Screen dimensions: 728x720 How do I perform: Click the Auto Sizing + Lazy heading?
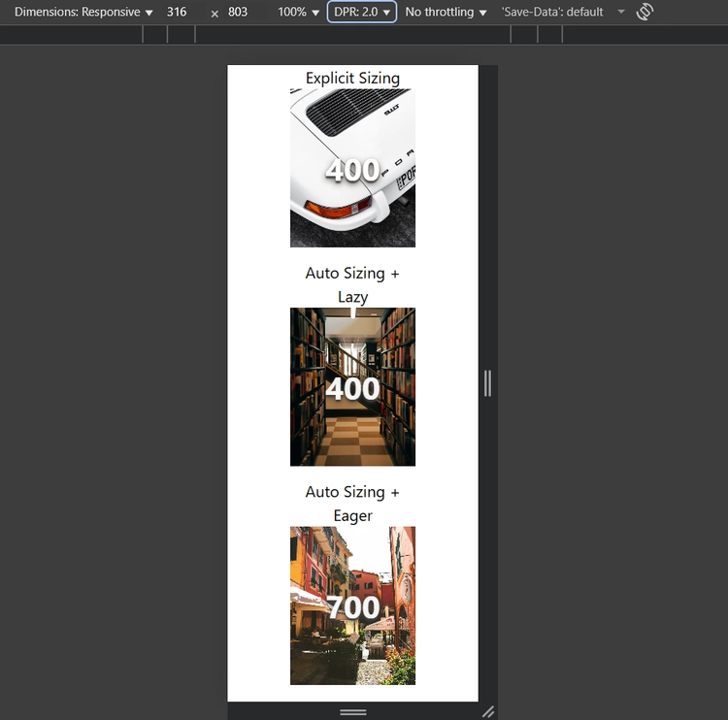[352, 284]
